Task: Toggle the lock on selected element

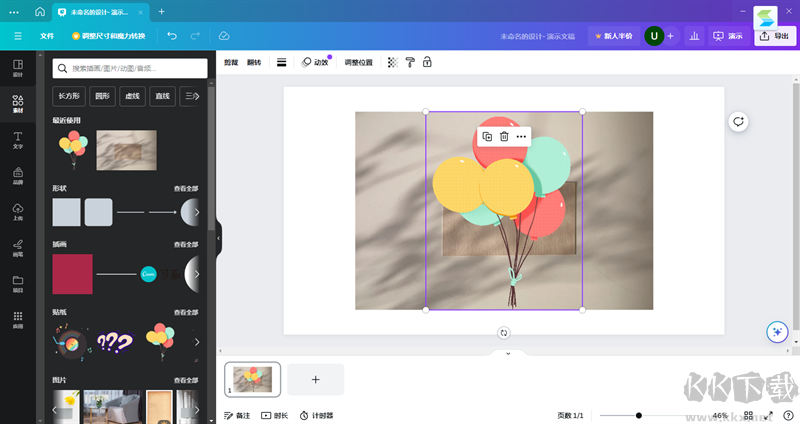Action: click(427, 62)
